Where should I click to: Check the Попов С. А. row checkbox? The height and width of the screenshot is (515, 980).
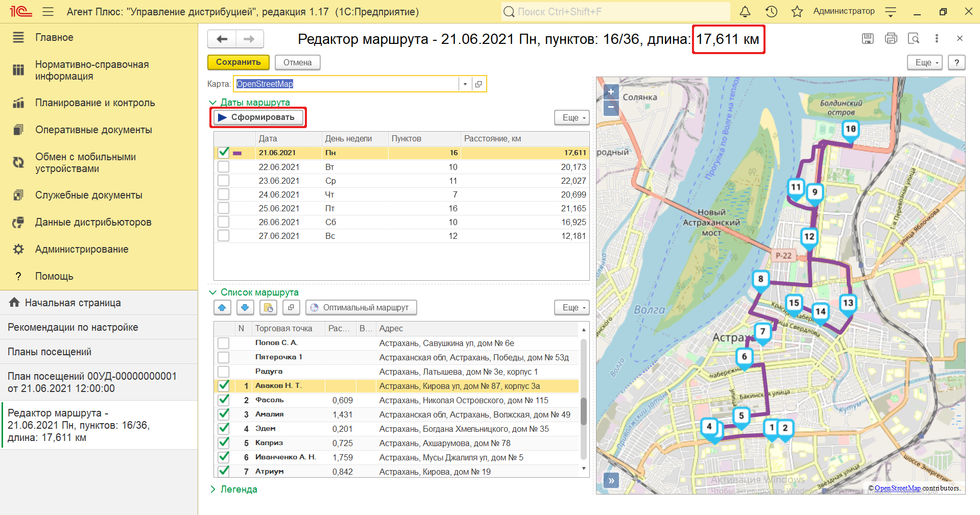coord(223,343)
